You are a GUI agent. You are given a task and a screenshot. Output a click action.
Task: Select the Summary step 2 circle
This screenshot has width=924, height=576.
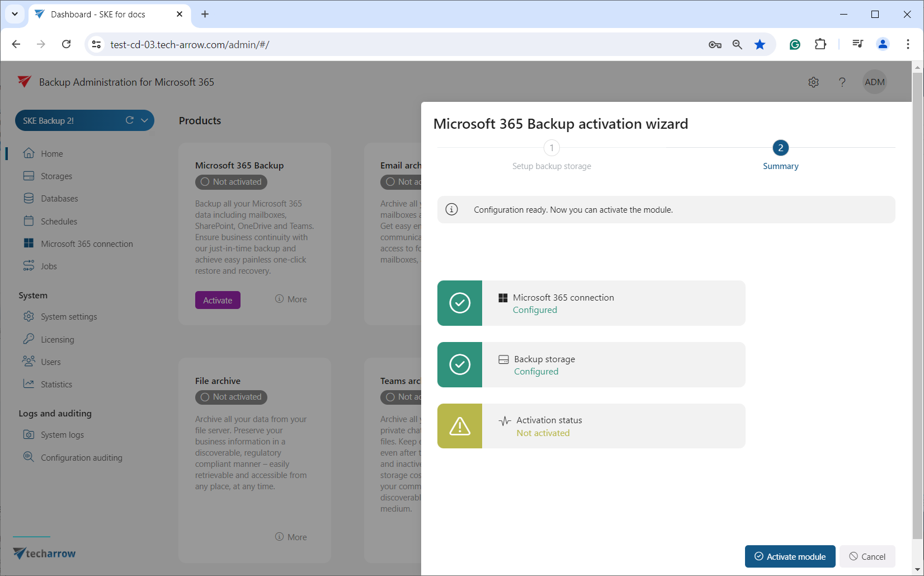pyautogui.click(x=780, y=148)
